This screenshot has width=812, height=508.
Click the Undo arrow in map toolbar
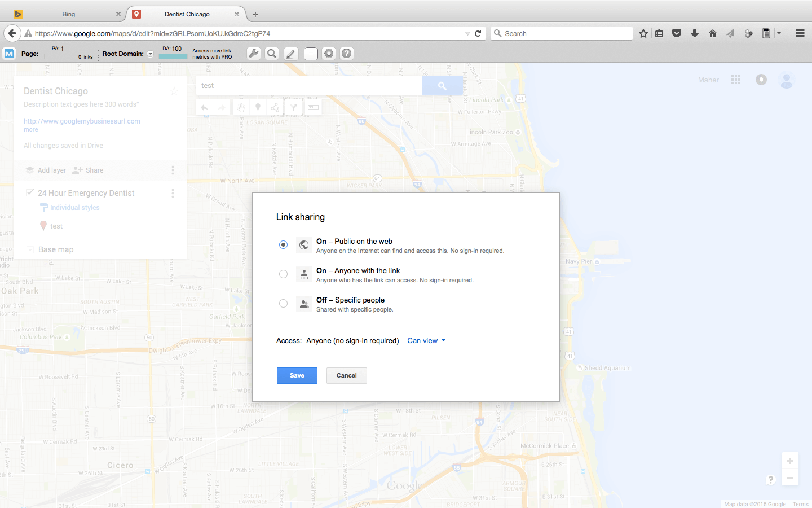click(204, 107)
